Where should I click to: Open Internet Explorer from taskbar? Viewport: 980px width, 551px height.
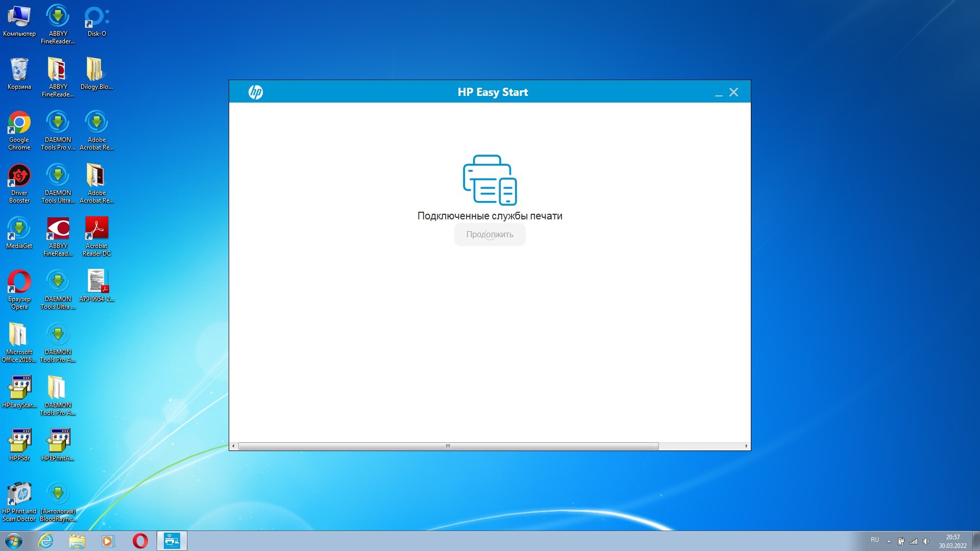pyautogui.click(x=46, y=541)
